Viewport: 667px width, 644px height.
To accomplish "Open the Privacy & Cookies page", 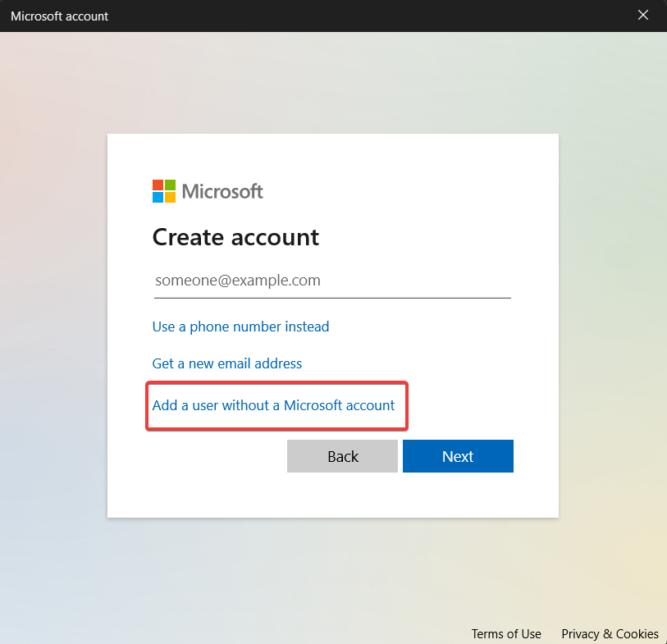I will [x=610, y=633].
